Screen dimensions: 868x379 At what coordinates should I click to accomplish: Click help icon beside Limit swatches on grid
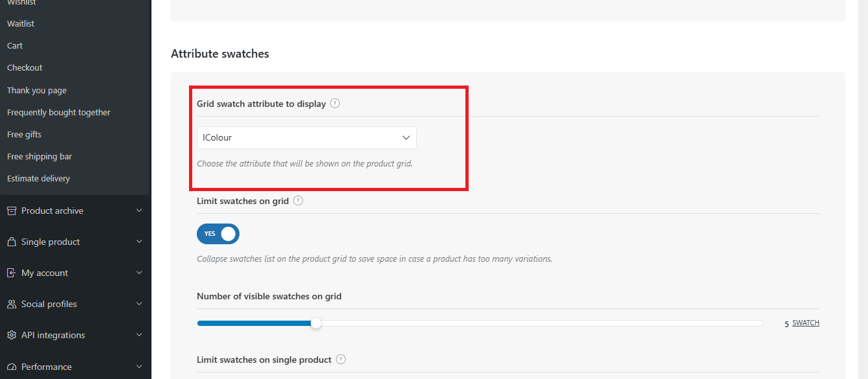point(298,201)
